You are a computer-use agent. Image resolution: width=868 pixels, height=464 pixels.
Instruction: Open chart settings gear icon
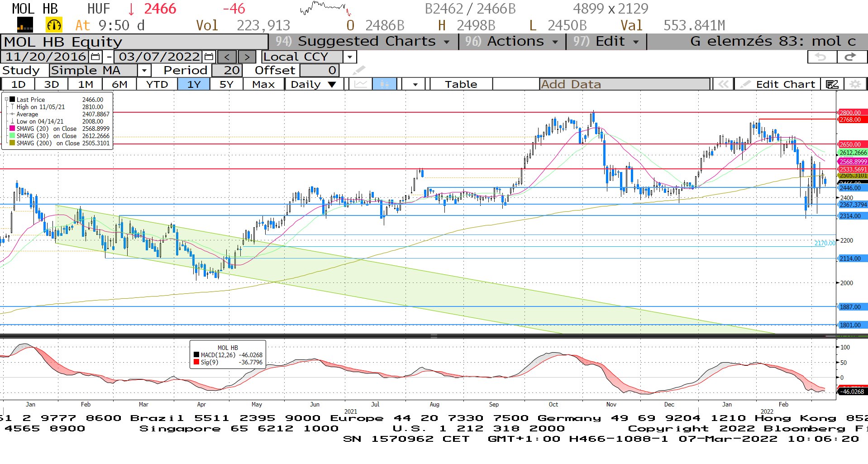click(855, 84)
